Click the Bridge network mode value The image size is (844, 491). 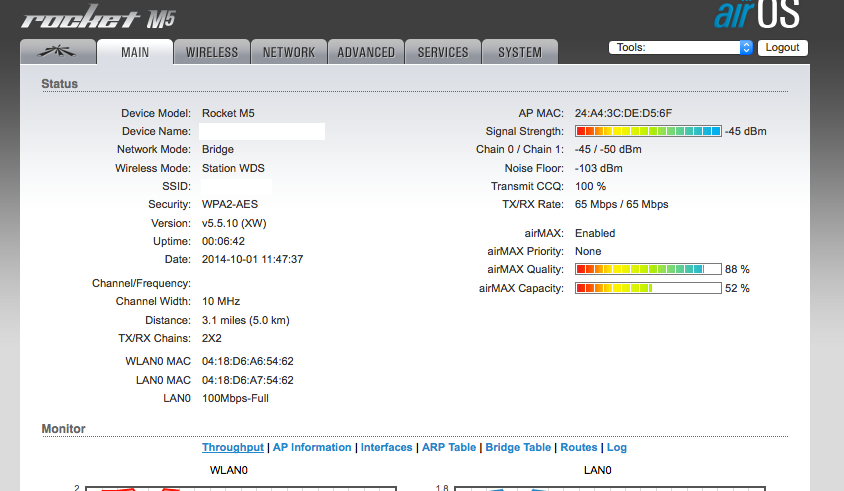[x=217, y=149]
